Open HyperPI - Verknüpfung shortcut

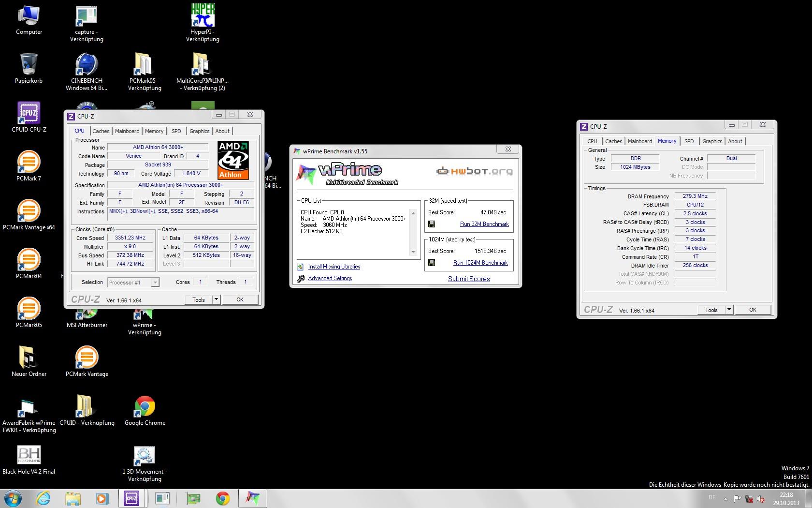tap(203, 23)
